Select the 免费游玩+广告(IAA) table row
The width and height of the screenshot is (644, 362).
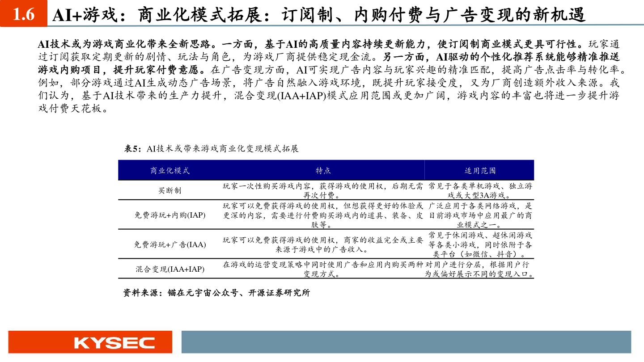[x=326, y=244]
